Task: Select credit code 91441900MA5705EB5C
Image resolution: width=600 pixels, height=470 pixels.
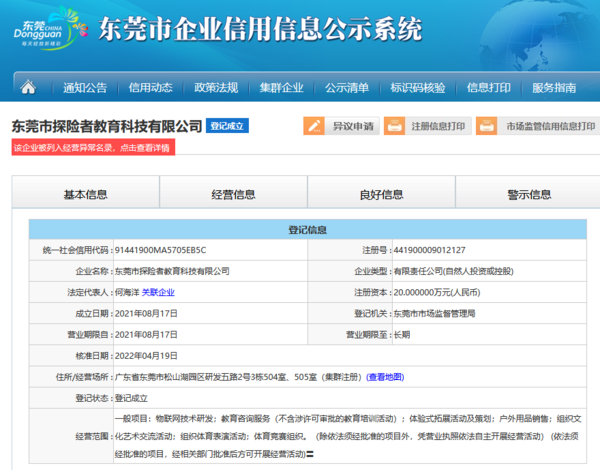Action: point(160,250)
